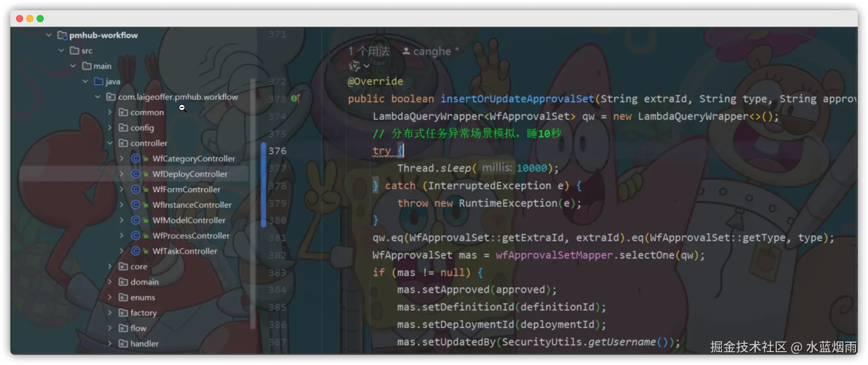This screenshot has width=868, height=365.
Task: Expand the common package chevron
Action: click(x=109, y=112)
